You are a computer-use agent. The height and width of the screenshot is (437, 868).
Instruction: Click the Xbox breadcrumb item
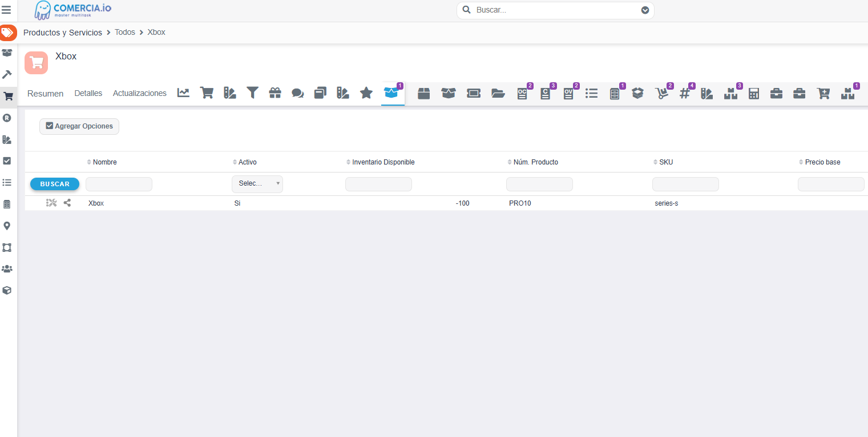[156, 33]
